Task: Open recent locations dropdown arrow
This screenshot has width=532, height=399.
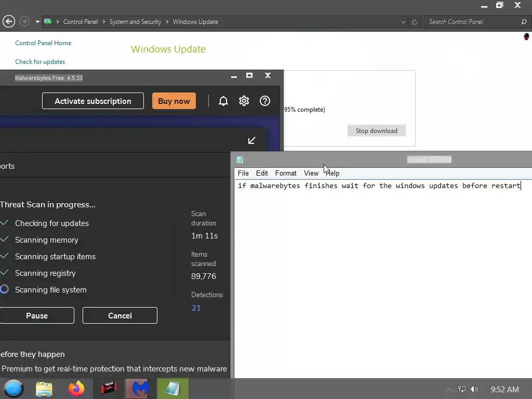Action: pos(37,22)
